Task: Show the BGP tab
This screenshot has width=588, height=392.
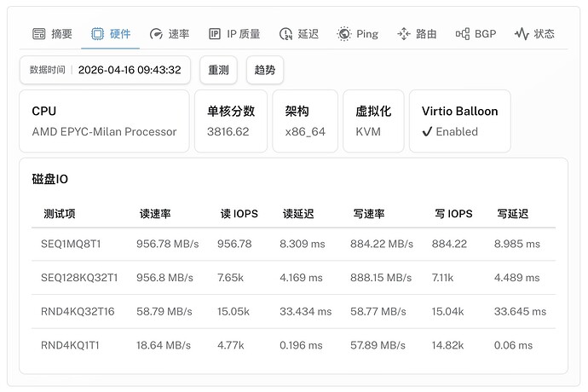Action: [x=476, y=34]
